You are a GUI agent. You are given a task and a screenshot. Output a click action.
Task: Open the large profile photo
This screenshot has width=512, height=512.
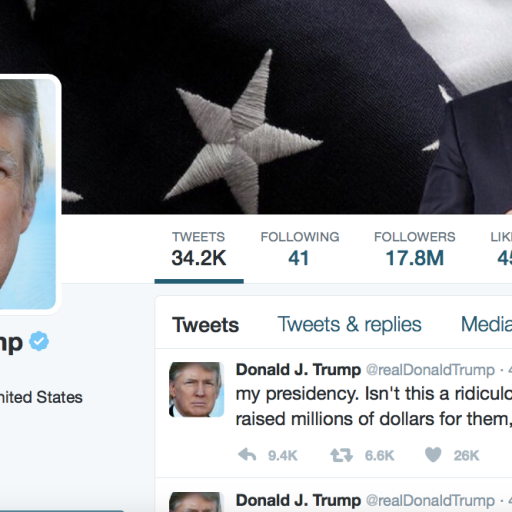(28, 194)
